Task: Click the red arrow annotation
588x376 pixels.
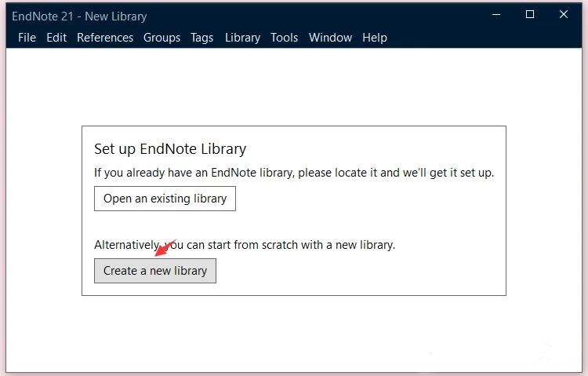Action: pyautogui.click(x=165, y=247)
